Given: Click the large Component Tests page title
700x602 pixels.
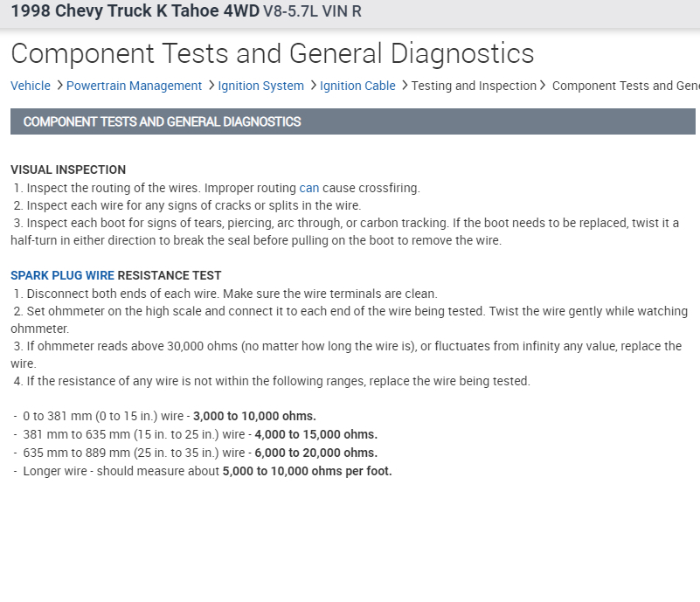Looking at the screenshot, I should coord(272,53).
